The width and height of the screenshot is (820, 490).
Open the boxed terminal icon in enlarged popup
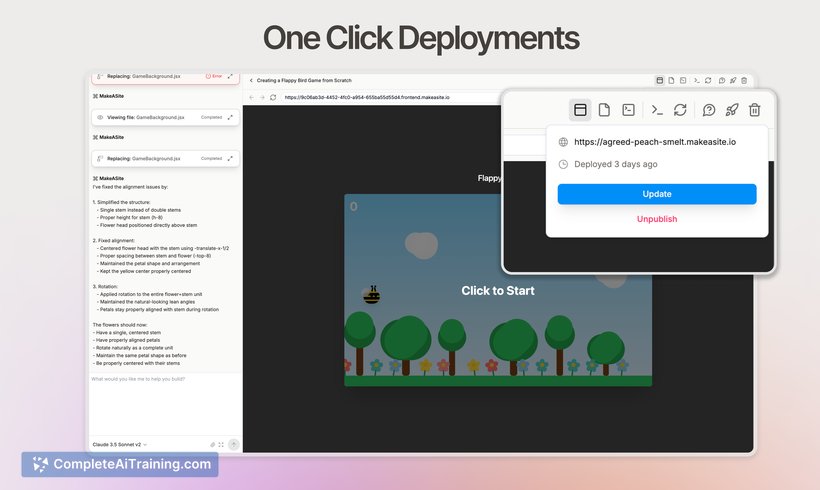coord(628,110)
